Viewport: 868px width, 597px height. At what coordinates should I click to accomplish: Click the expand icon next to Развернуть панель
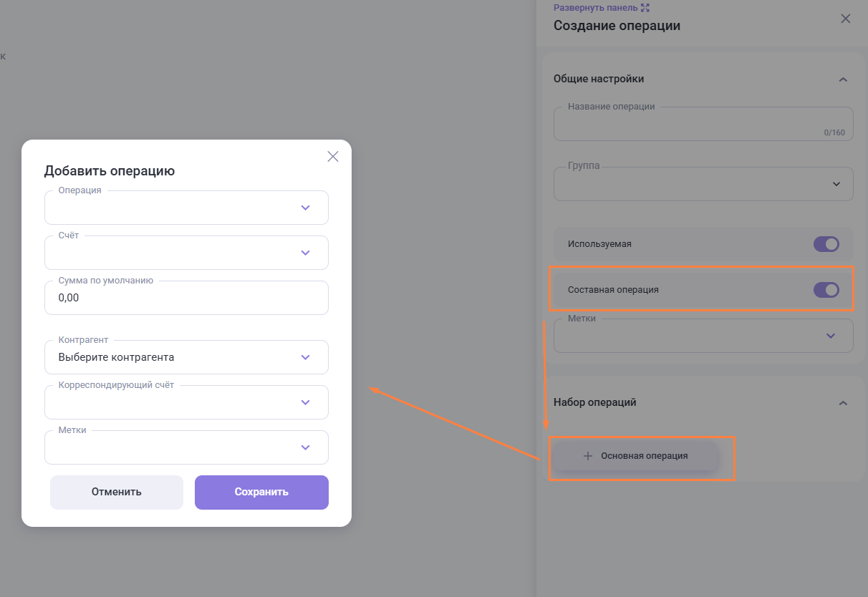[x=645, y=8]
